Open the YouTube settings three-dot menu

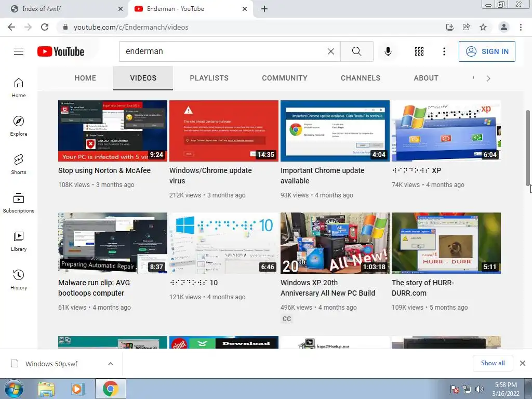click(444, 51)
